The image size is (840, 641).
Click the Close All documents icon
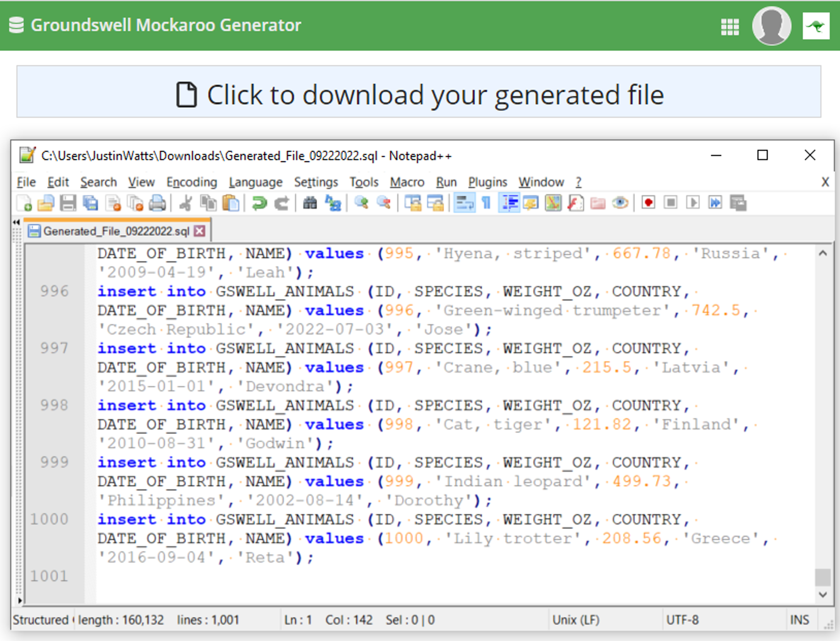point(135,203)
